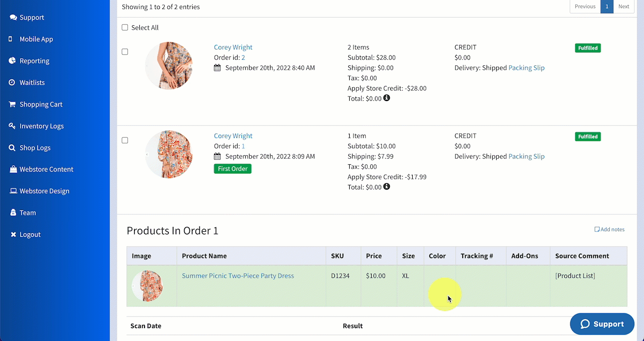This screenshot has width=644, height=341.
Task: Tick the checkbox for Order id 2
Action: pos(125,52)
